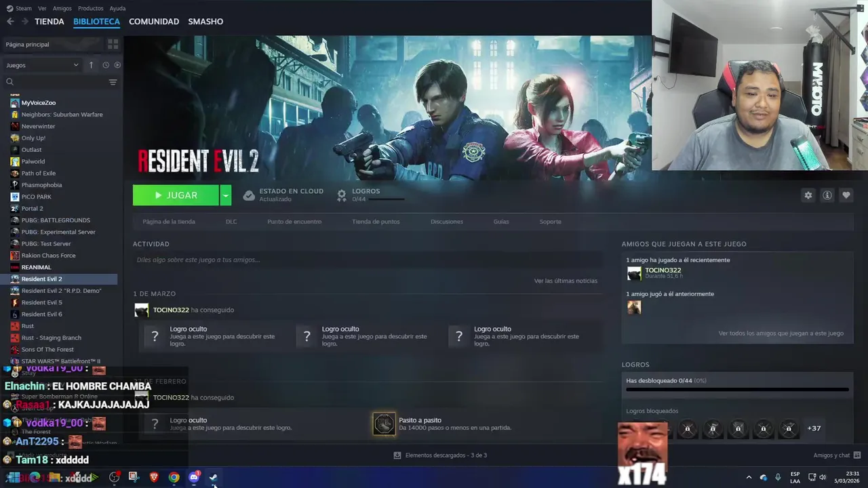Open Snipping Tool in taskbar
The width and height of the screenshot is (868, 488).
(134, 477)
